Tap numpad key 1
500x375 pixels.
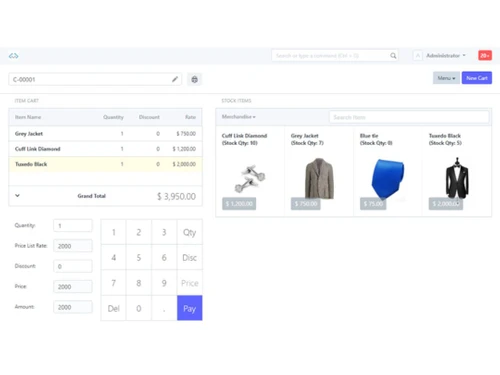pos(114,232)
